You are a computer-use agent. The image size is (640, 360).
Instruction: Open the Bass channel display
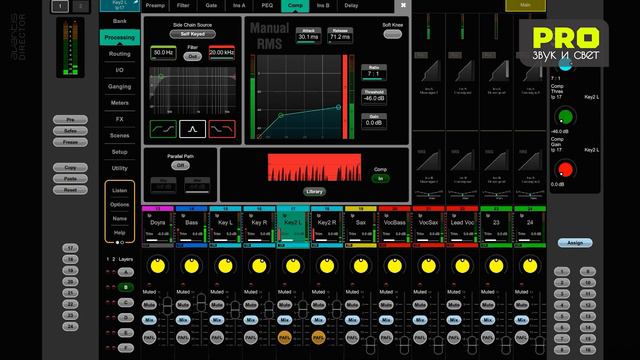click(x=191, y=227)
